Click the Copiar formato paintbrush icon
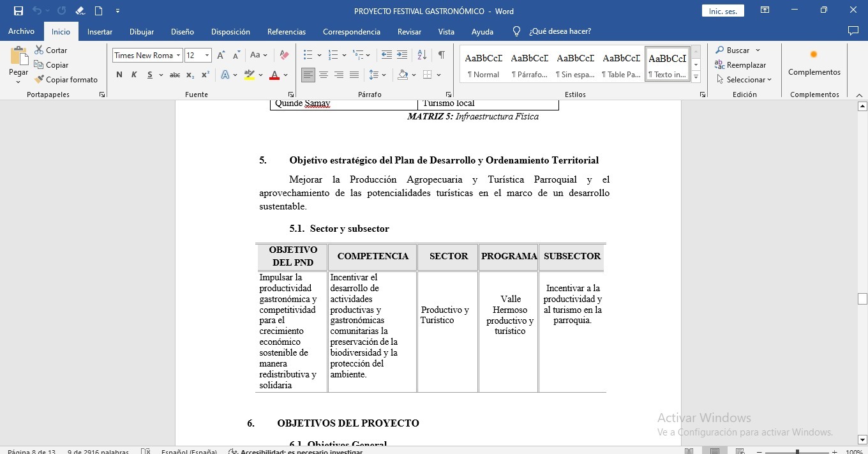The image size is (868, 454). click(x=40, y=80)
